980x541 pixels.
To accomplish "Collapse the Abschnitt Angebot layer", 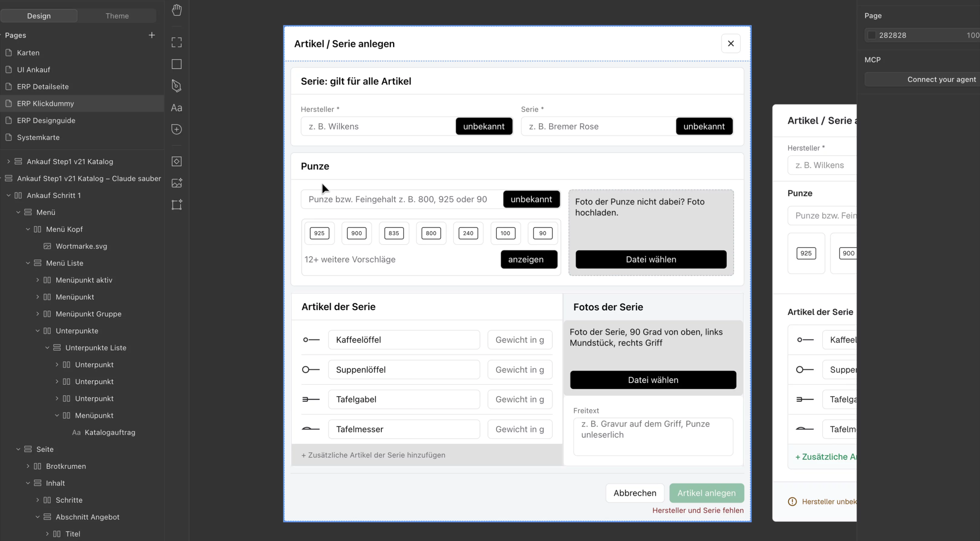I will coord(37,517).
